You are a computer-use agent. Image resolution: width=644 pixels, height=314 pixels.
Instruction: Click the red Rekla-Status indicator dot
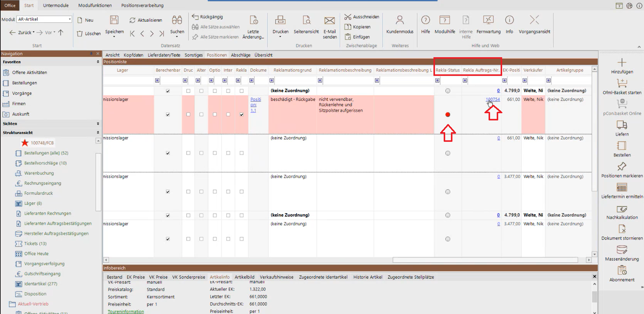point(448,115)
